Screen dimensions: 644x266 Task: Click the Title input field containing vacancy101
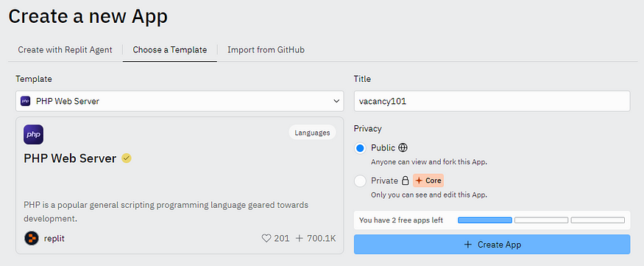492,101
